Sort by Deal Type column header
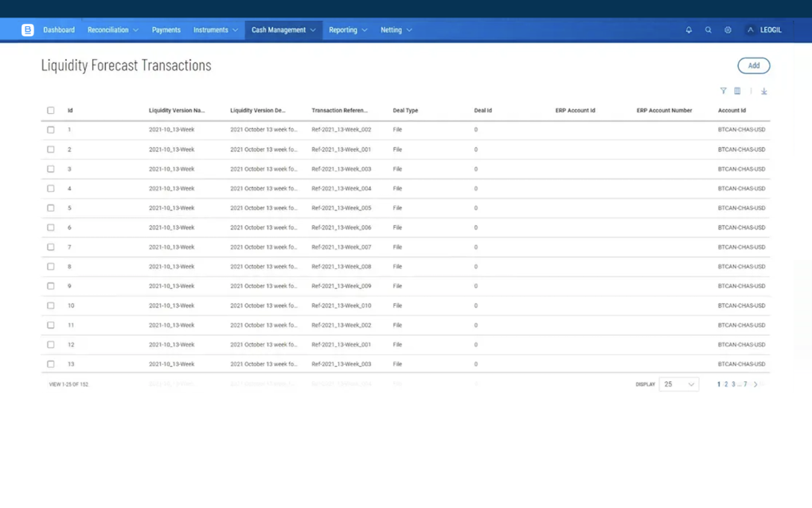Viewport: 812px width, 508px height. (405, 111)
